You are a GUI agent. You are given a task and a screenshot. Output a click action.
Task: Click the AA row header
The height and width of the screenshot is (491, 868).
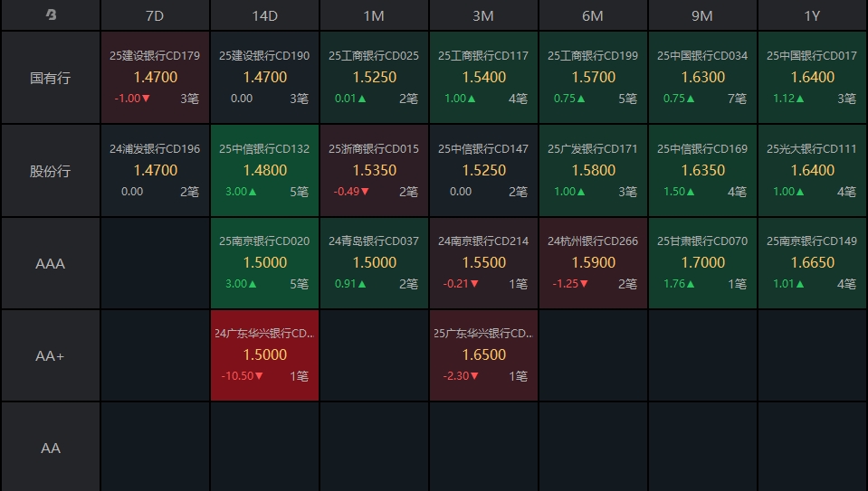point(51,448)
